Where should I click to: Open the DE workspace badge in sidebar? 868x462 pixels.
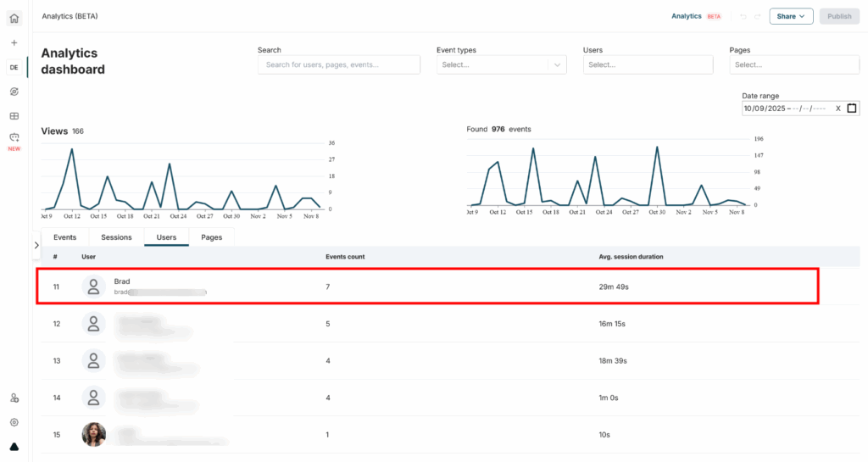coord(14,67)
